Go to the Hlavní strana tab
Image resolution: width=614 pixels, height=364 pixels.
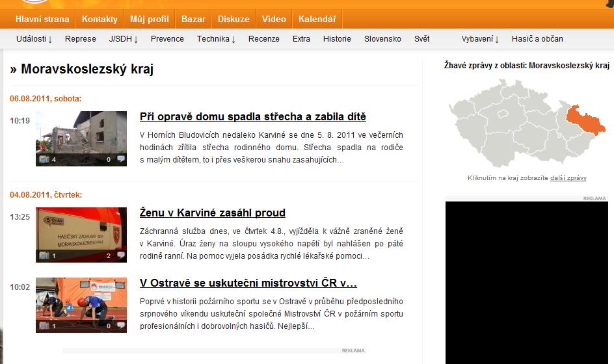[x=42, y=19]
